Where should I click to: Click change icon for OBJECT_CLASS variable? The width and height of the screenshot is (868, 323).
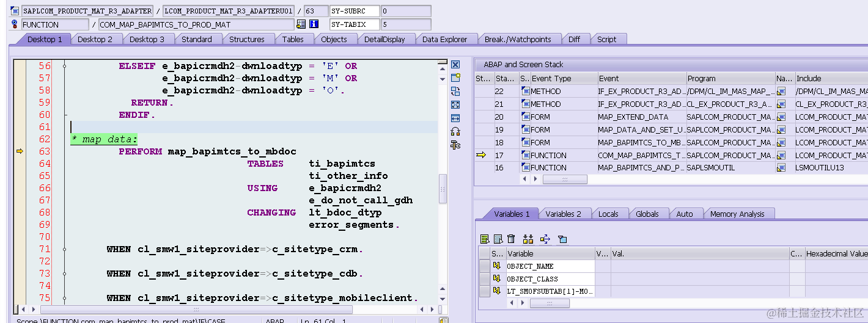pyautogui.click(x=497, y=279)
